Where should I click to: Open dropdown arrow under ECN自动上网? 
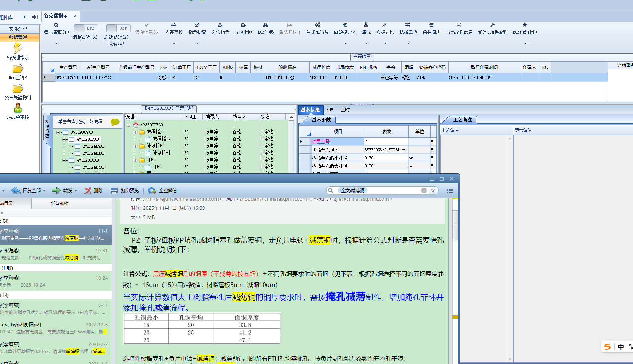tap(525, 44)
